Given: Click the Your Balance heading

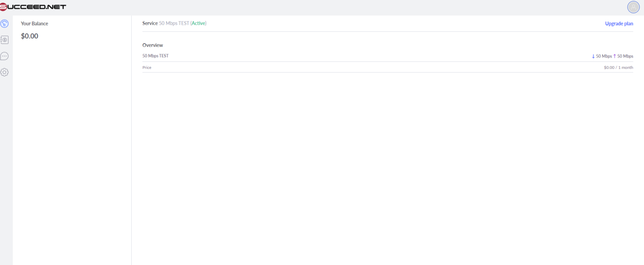Looking at the screenshot, I should pos(34,23).
